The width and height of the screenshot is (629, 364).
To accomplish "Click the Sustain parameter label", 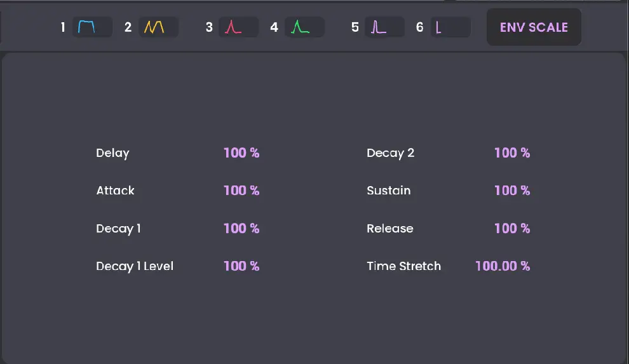I will coord(388,191).
